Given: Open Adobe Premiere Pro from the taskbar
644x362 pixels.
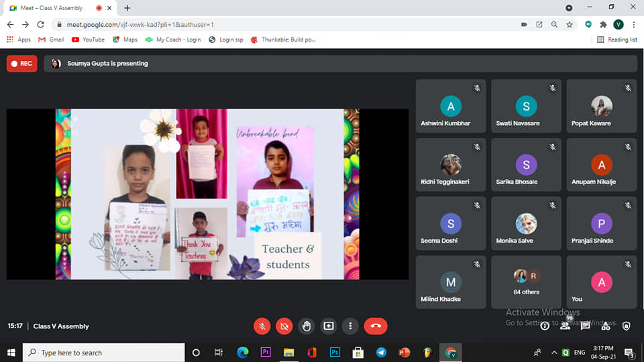Looking at the screenshot, I should pyautogui.click(x=266, y=353).
